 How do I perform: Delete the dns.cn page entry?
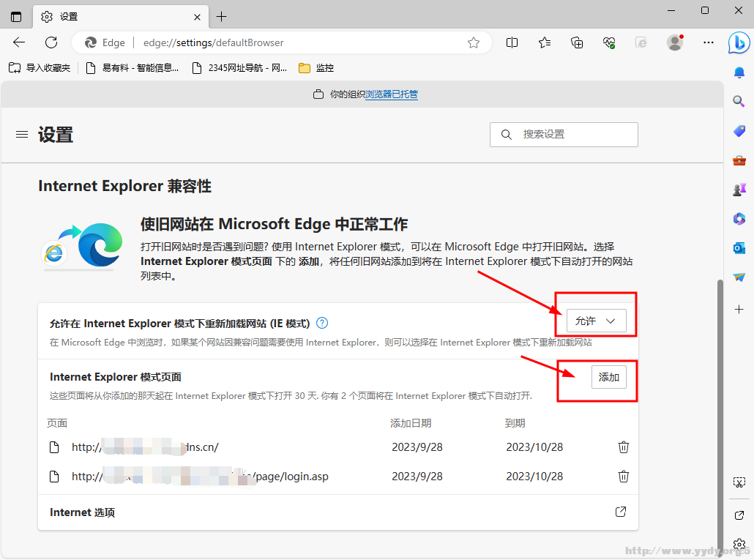pos(623,447)
